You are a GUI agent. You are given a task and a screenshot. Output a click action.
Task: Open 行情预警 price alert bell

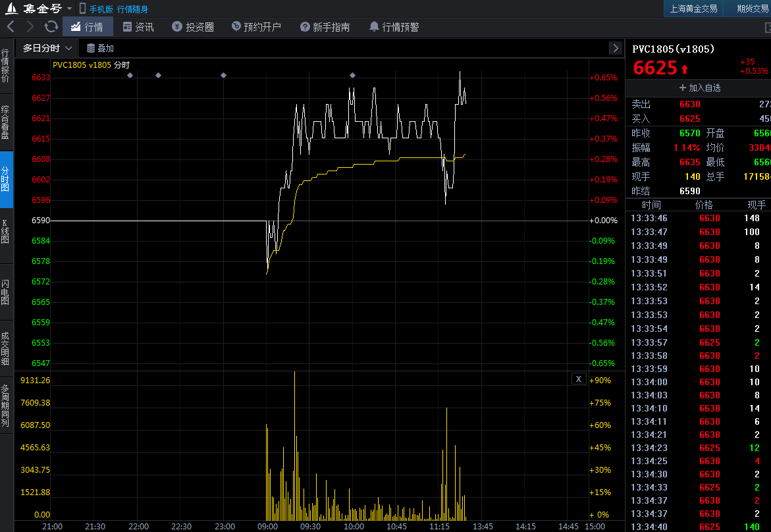[x=394, y=27]
